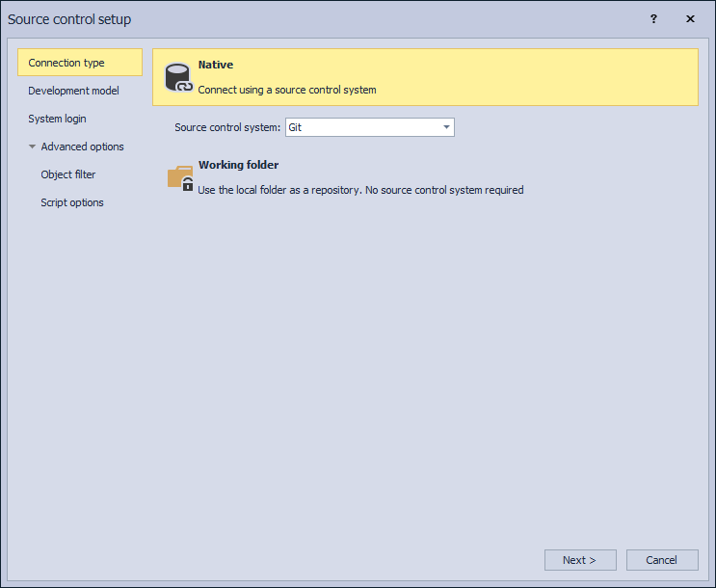Image resolution: width=716 pixels, height=588 pixels.
Task: Click the 'Source control setup' title
Action: pyautogui.click(x=69, y=19)
